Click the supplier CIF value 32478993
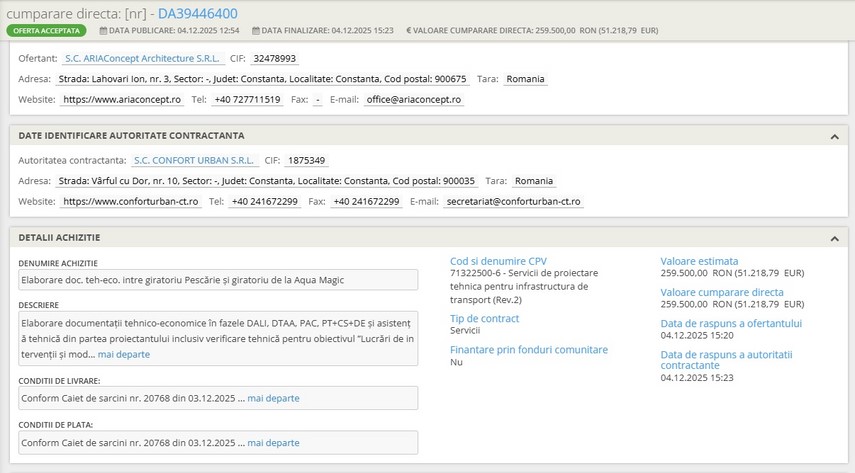The width and height of the screenshot is (855, 473). tap(274, 59)
